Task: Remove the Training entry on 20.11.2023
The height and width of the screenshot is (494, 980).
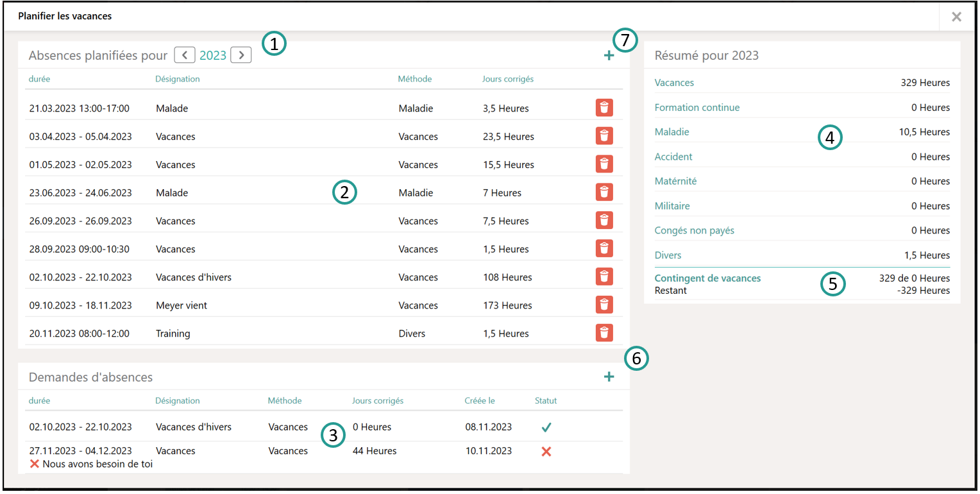Action: click(x=604, y=333)
